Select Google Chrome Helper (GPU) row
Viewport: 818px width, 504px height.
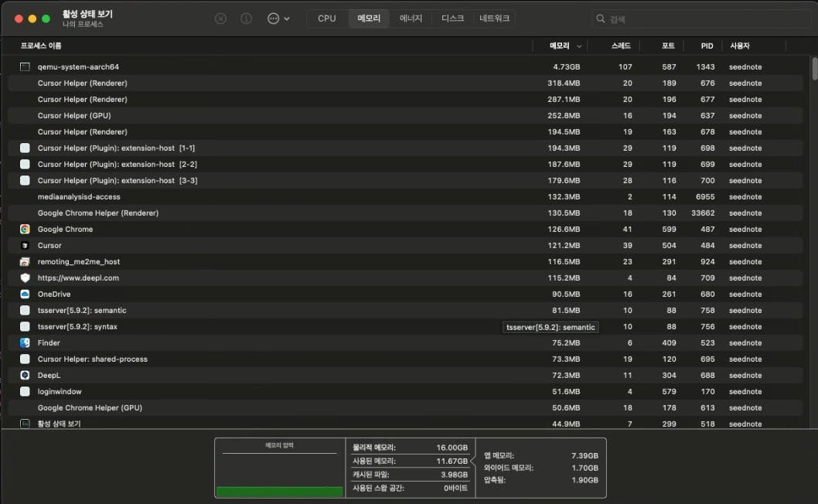coord(405,407)
